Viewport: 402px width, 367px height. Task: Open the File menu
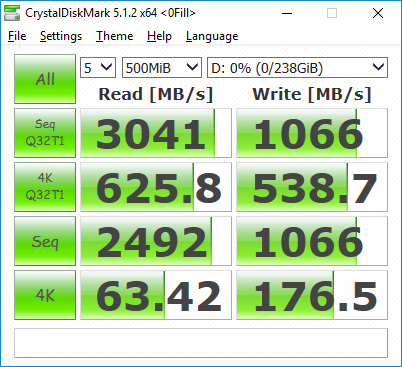coord(17,36)
